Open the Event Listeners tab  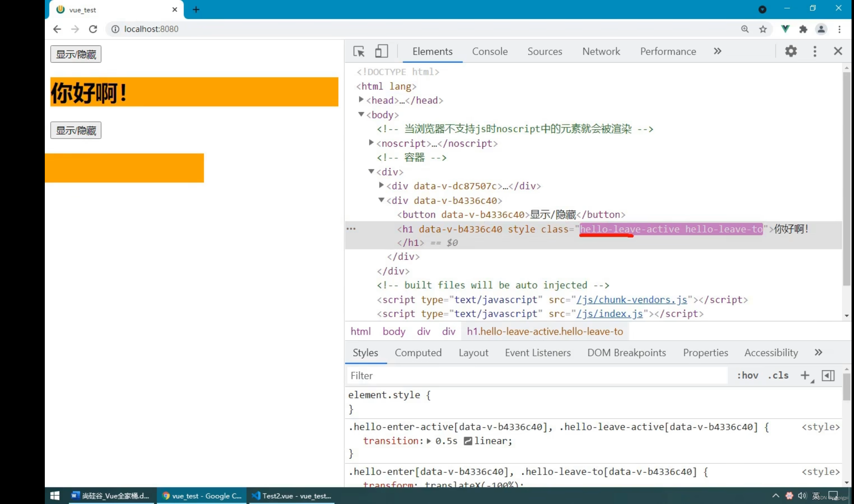point(537,353)
